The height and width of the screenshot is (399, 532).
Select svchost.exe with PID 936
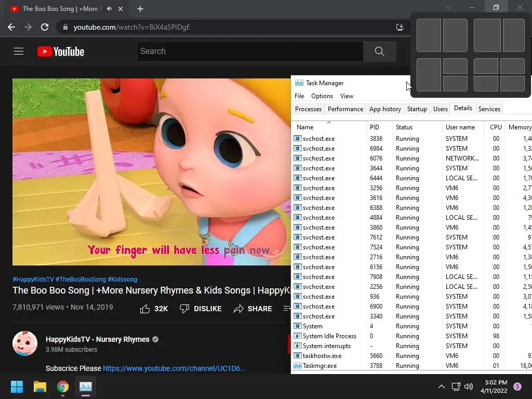point(411,297)
